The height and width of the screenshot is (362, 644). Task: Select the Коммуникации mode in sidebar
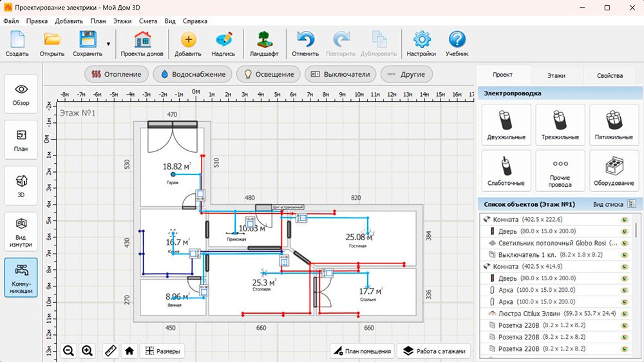click(x=21, y=278)
